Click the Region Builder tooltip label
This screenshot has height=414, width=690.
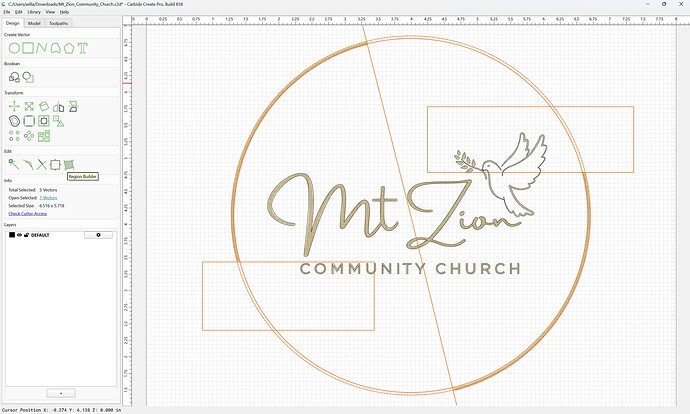(83, 176)
